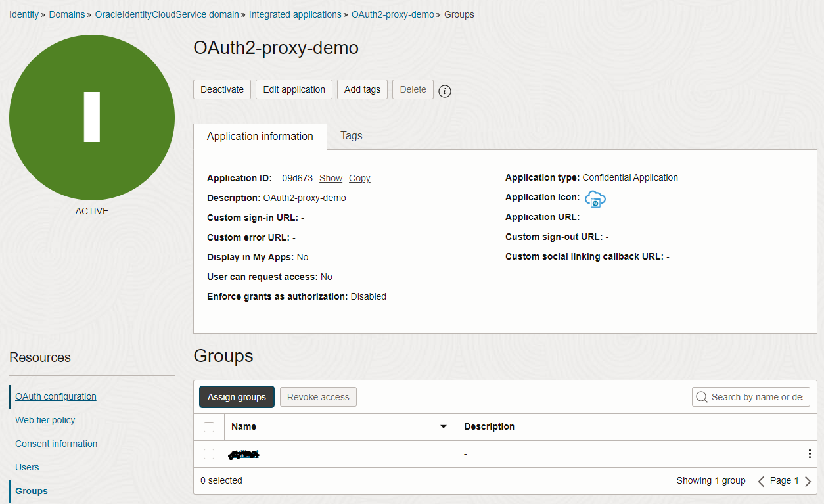Click 'Showing 1 group' text
Screen dimensions: 824x504
(x=711, y=480)
